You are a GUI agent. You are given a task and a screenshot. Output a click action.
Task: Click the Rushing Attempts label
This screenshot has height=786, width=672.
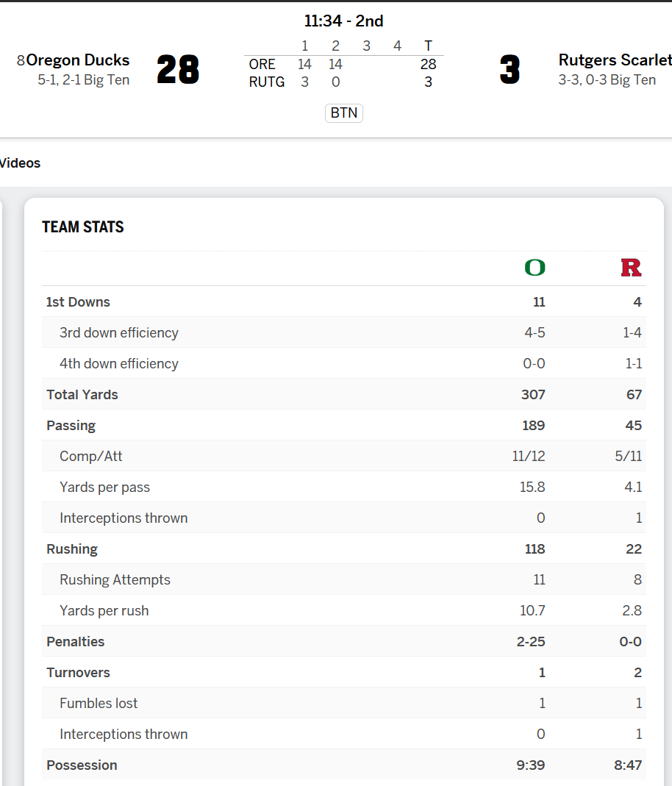coord(115,580)
